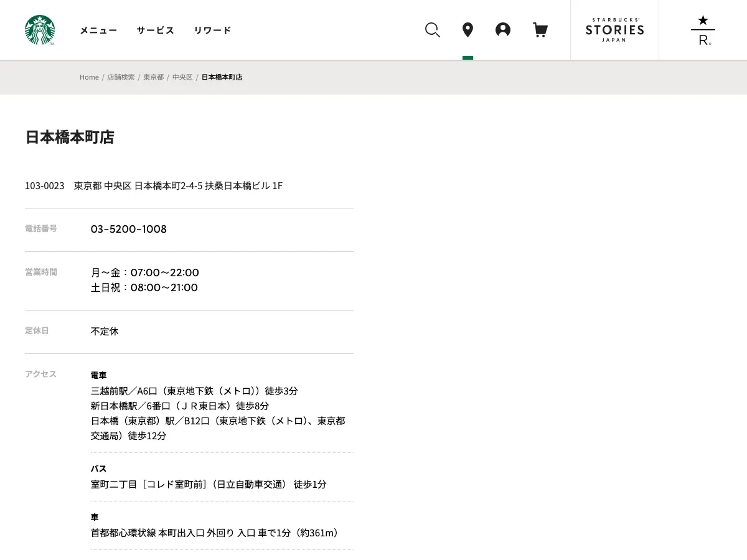Image resolution: width=747 pixels, height=560 pixels.
Task: Click the 電話番号 label
Action: coord(41,228)
